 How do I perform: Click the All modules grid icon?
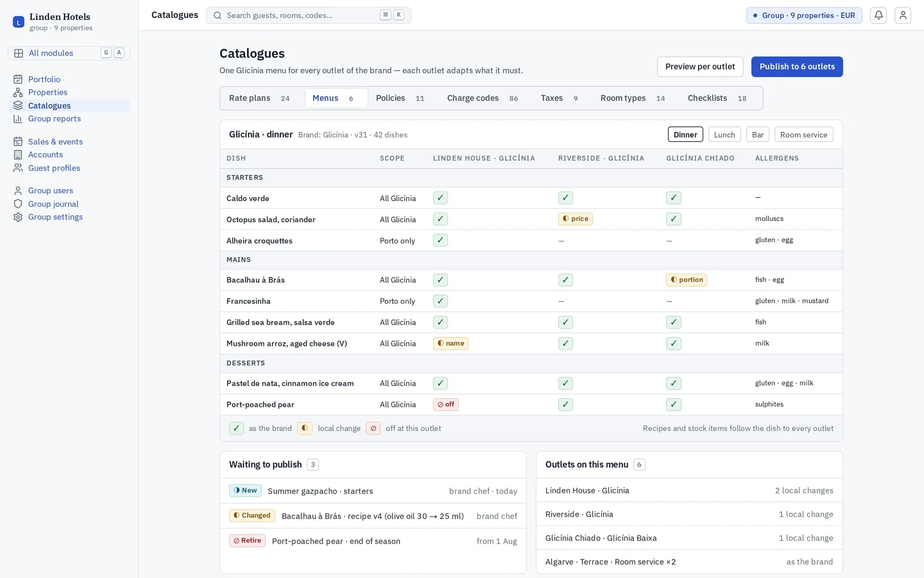point(18,53)
